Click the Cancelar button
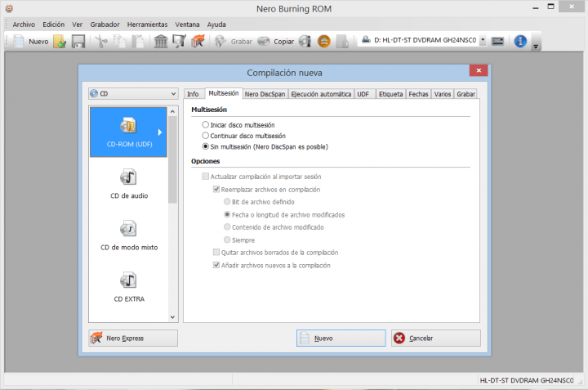The height and width of the screenshot is (390, 588). [x=436, y=338]
